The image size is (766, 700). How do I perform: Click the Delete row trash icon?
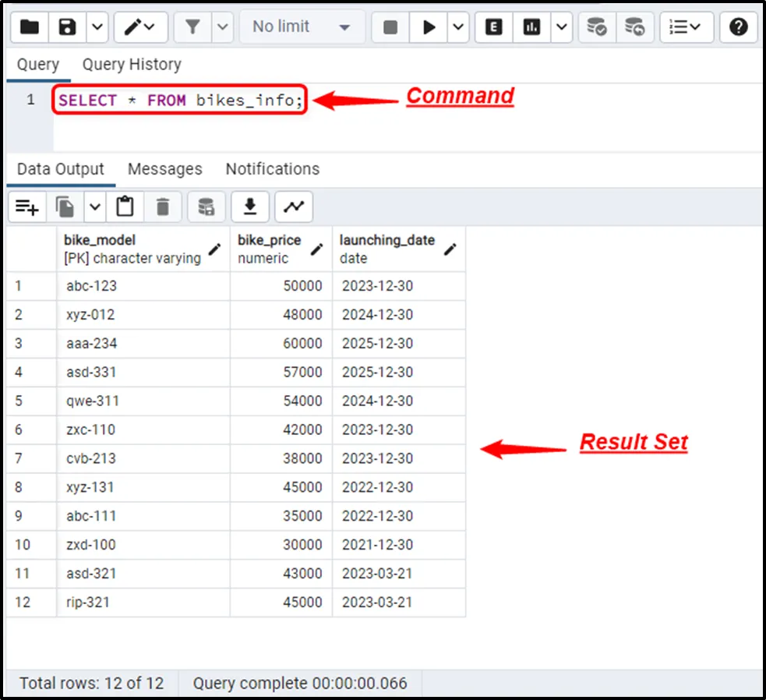[163, 207]
